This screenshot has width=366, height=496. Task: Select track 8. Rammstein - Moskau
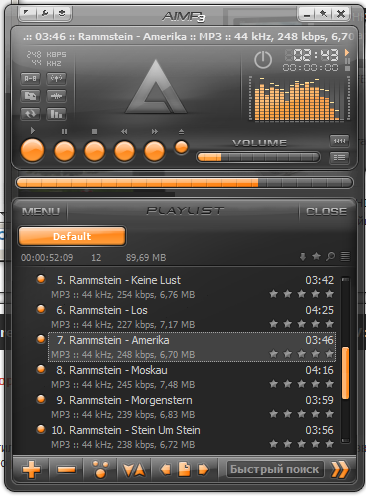coord(192,377)
